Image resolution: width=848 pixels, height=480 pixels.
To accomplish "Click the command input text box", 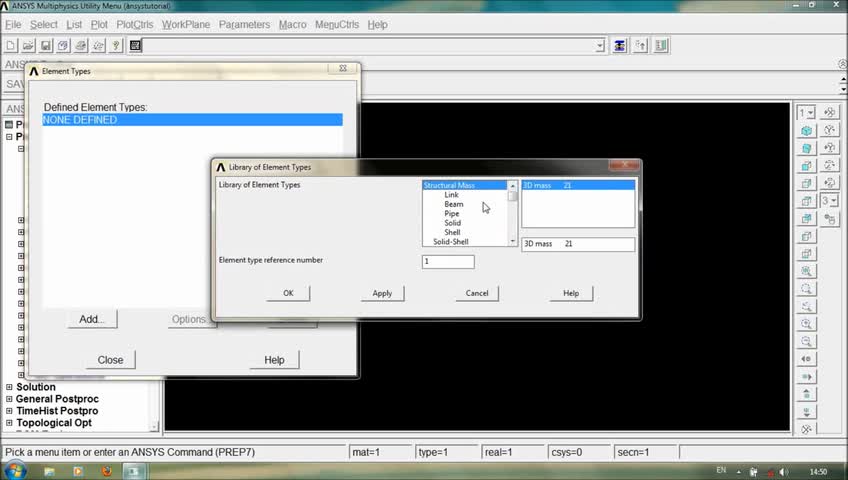I will coord(369,46).
